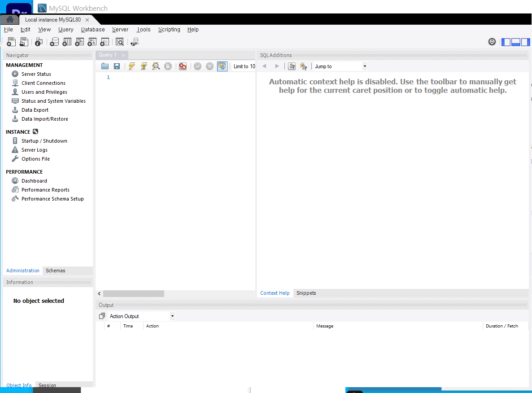
Task: Open the File menu
Action: point(9,30)
